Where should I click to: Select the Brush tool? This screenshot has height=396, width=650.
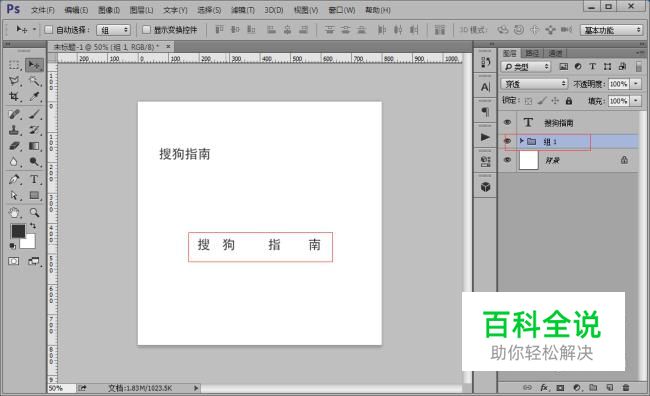34,114
